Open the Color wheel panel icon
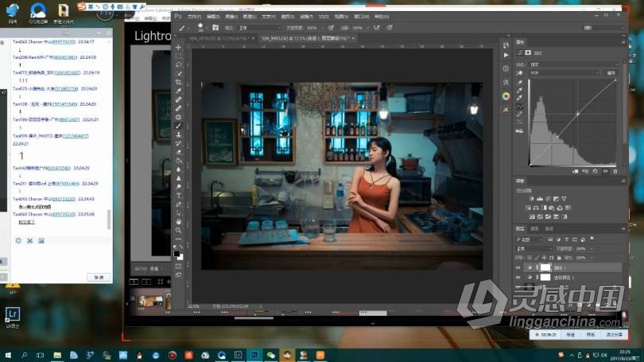The image size is (644, 362). [x=506, y=96]
